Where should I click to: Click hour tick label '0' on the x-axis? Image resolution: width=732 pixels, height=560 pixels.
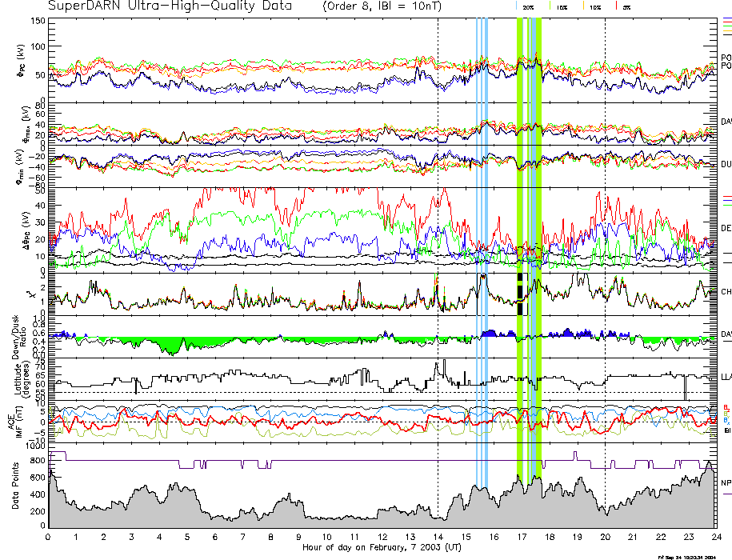click(48, 537)
